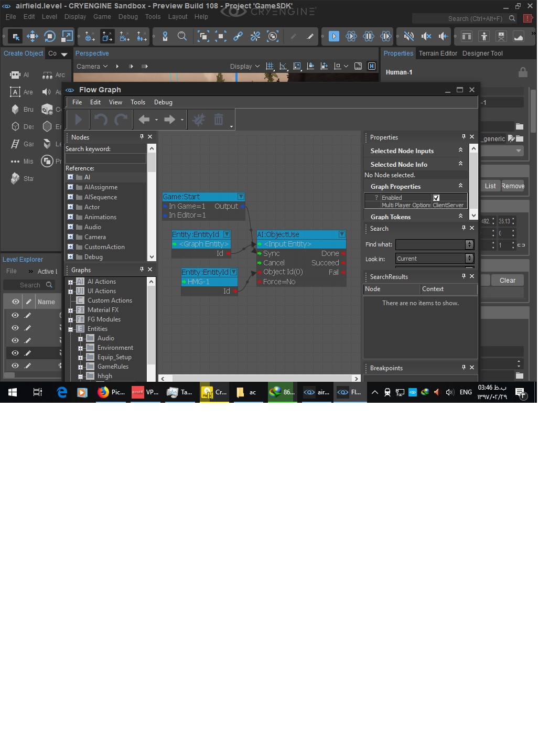The height and width of the screenshot is (730, 560).
Task: Open the viewport Camera dropdown
Action: (92, 67)
